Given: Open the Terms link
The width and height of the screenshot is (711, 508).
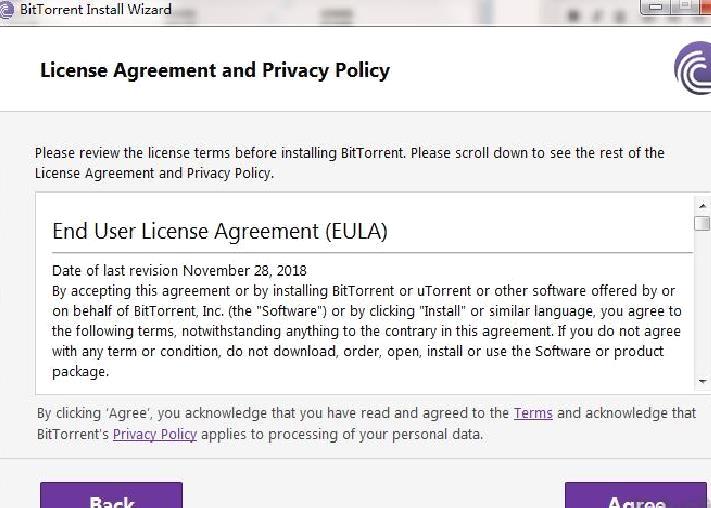Looking at the screenshot, I should [x=533, y=413].
